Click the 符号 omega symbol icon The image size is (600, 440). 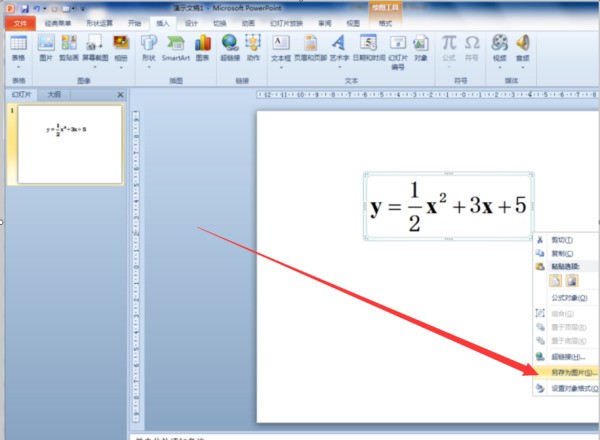(472, 44)
